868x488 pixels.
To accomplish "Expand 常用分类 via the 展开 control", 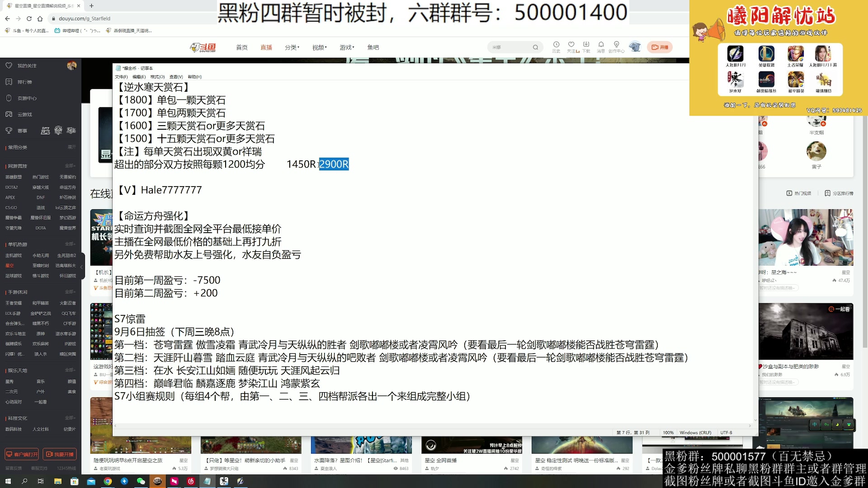I will point(71,147).
